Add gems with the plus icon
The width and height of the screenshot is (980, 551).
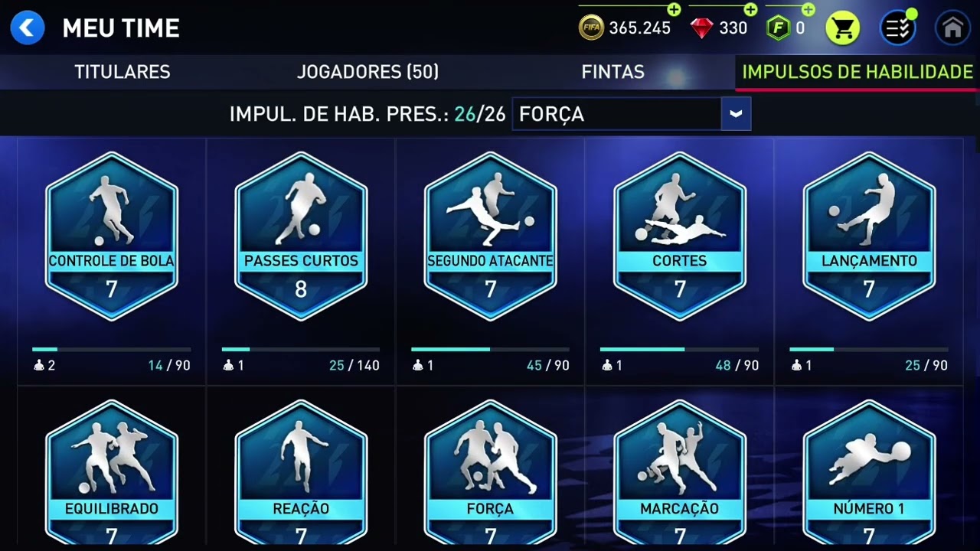pos(750,9)
